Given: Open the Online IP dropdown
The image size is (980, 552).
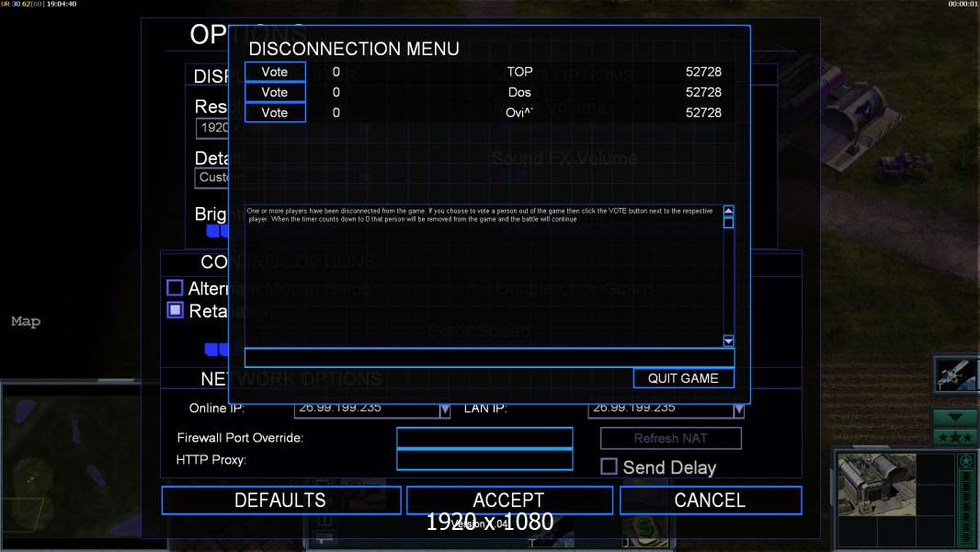Looking at the screenshot, I should coord(444,410).
